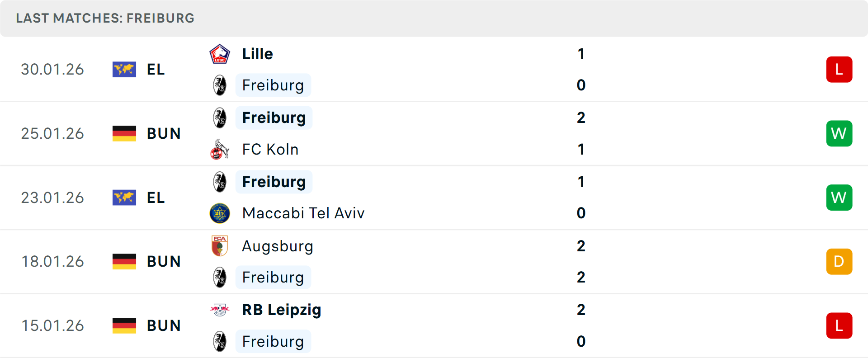Viewport: 868px width, 358px height.
Task: Click the Maccabi Tel Aviv team name
Action: point(303,213)
